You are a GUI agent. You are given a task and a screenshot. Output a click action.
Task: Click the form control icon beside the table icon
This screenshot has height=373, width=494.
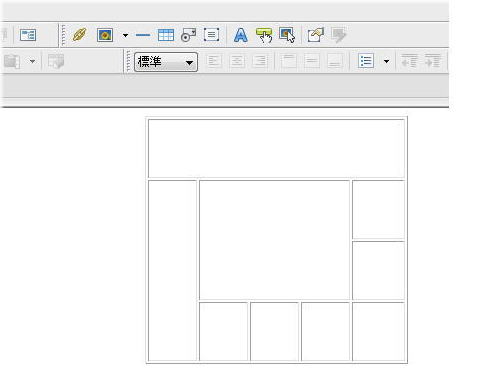click(188, 35)
